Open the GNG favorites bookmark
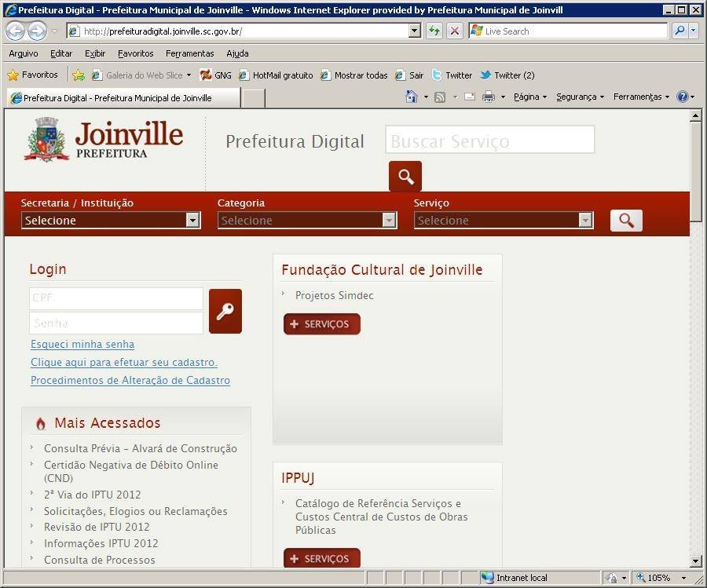Viewport: 707px width, 588px height. click(216, 75)
